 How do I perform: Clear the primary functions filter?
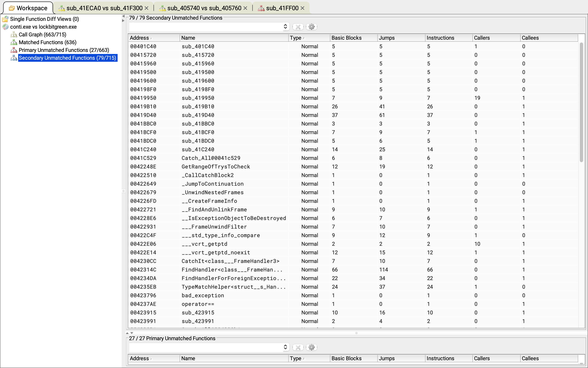point(298,347)
